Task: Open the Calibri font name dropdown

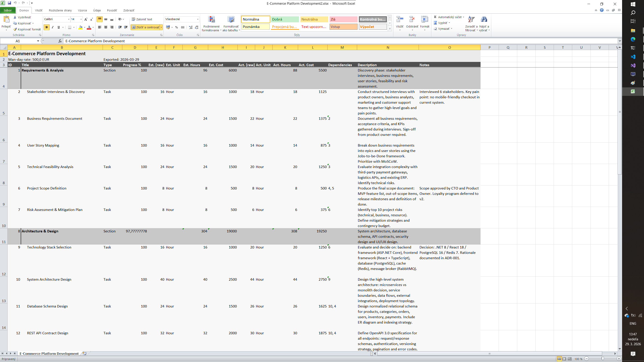Action: 69,19
